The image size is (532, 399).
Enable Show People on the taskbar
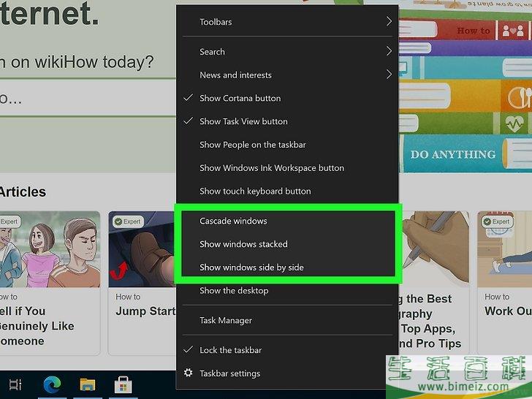pyautogui.click(x=287, y=145)
